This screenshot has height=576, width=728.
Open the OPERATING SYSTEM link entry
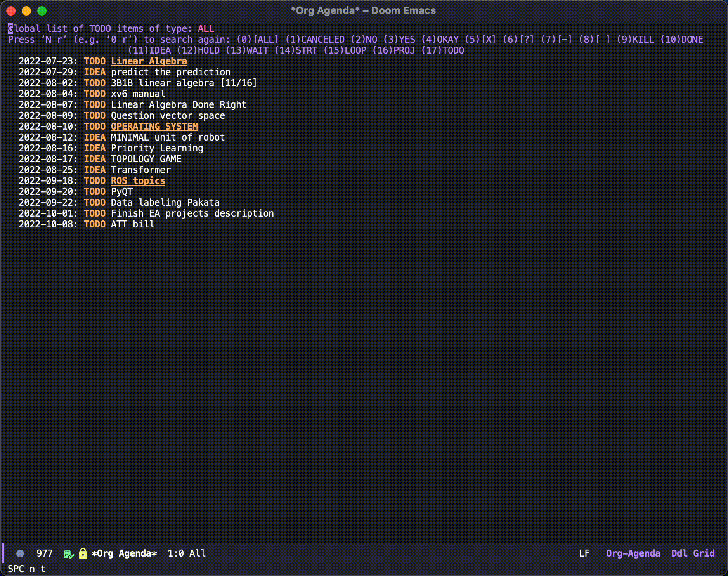coord(154,127)
